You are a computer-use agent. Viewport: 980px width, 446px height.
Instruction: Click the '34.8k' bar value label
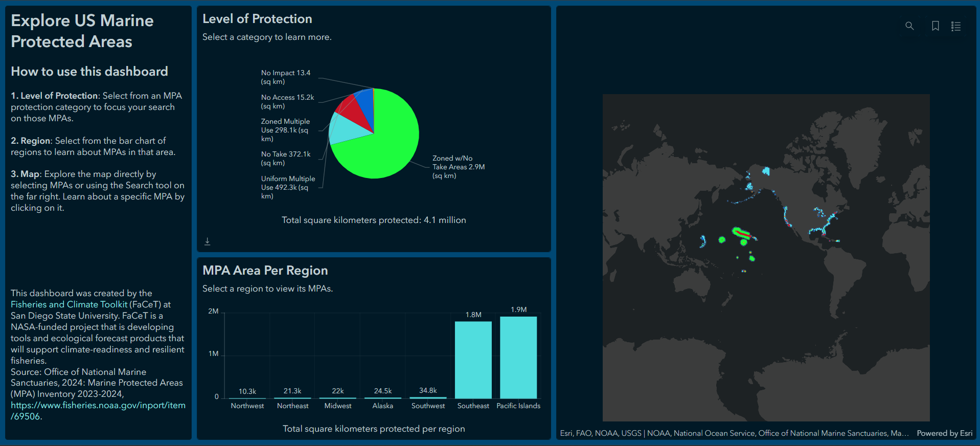click(x=428, y=390)
